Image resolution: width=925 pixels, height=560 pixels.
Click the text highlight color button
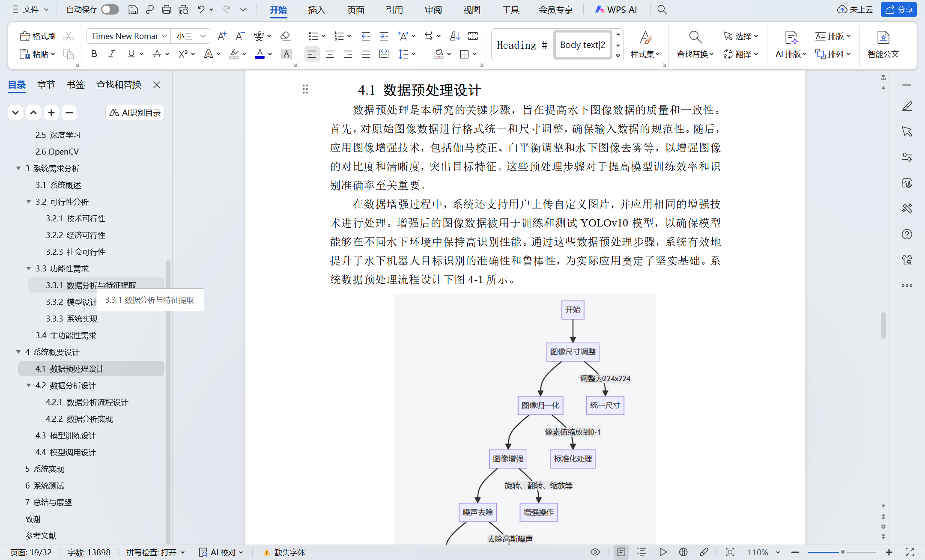click(x=234, y=54)
